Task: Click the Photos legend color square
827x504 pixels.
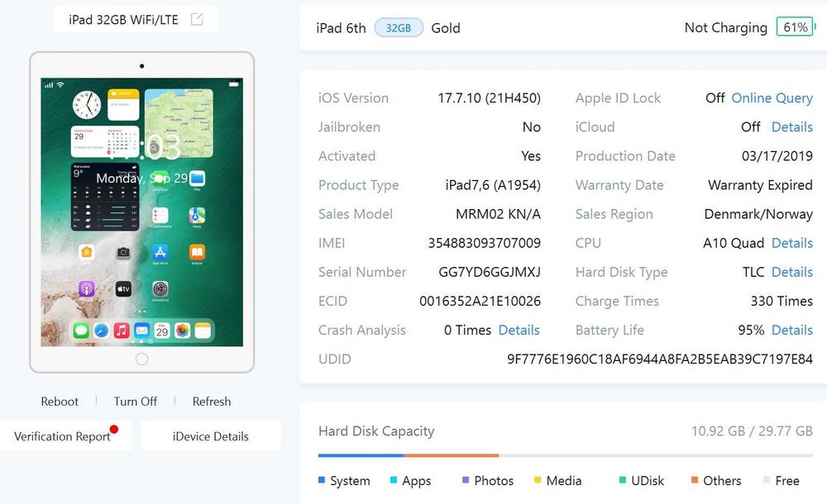Action: (x=466, y=480)
